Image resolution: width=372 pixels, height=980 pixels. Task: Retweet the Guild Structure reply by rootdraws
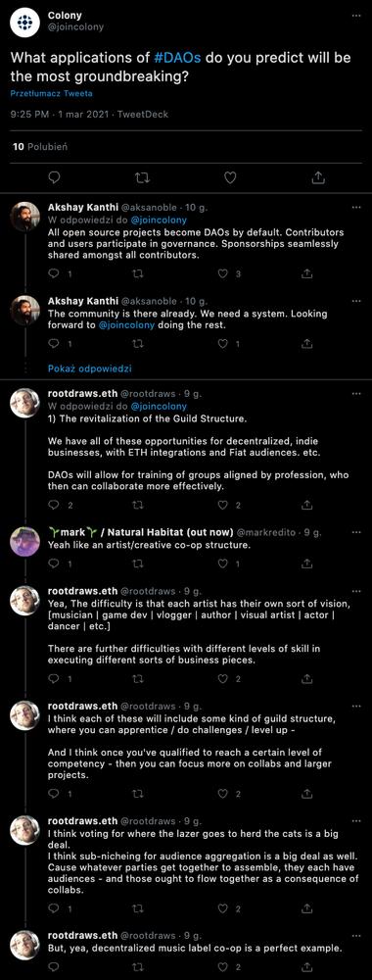click(x=139, y=505)
